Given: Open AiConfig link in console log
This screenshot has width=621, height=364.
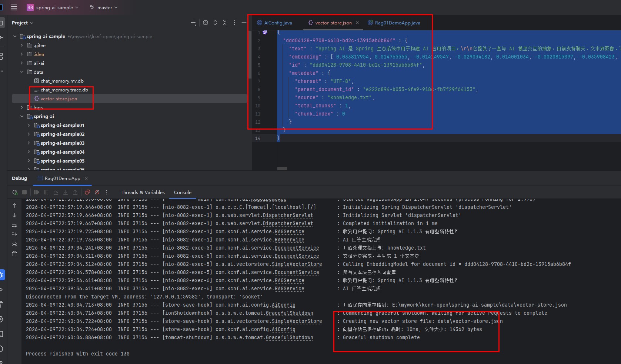Looking at the screenshot, I should [283, 305].
